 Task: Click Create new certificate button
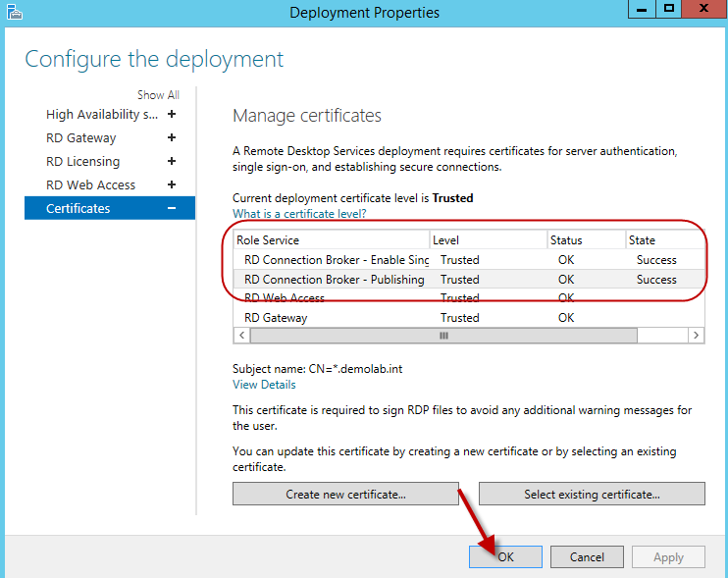(x=345, y=494)
